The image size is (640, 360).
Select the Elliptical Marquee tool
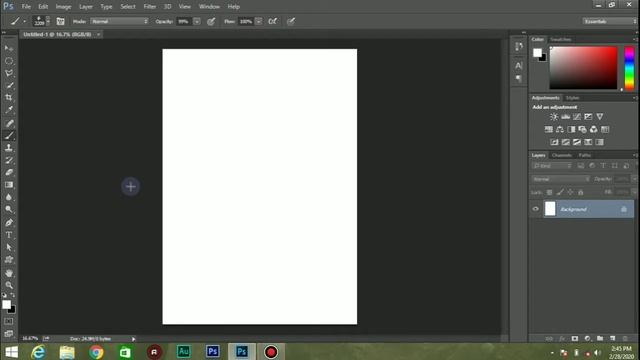coord(9,61)
